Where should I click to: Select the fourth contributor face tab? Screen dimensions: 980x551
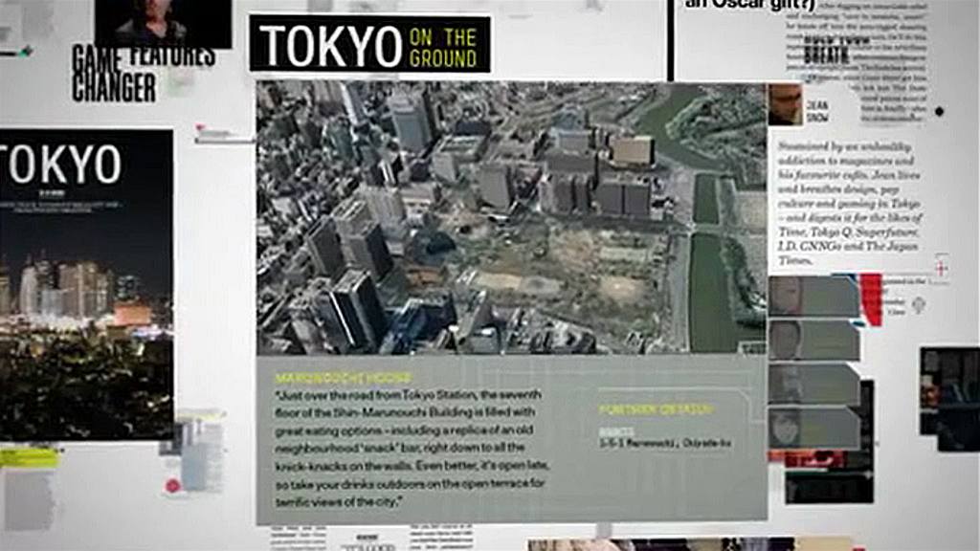click(x=813, y=428)
